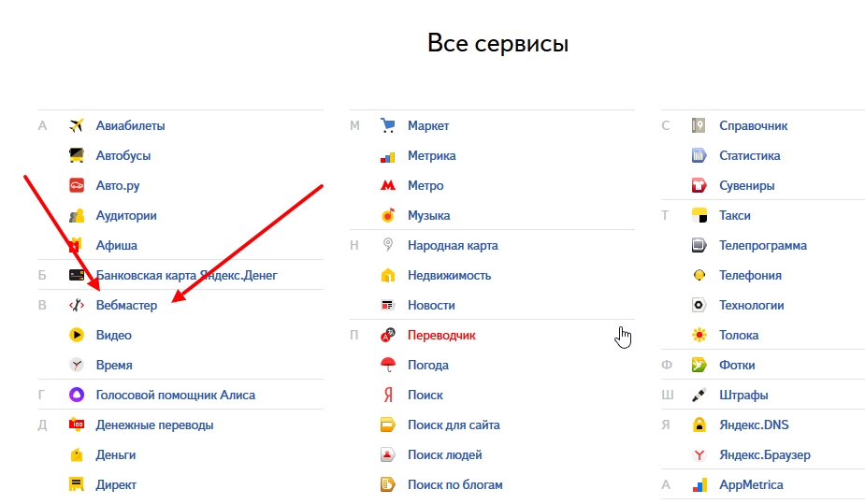Click the Директ icon
865x504 pixels.
click(76, 484)
